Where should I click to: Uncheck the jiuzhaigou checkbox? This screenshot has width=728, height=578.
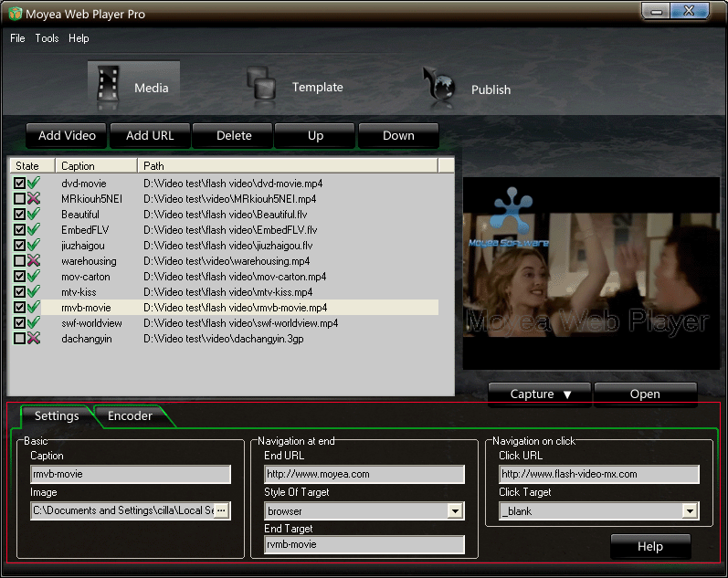click(19, 245)
